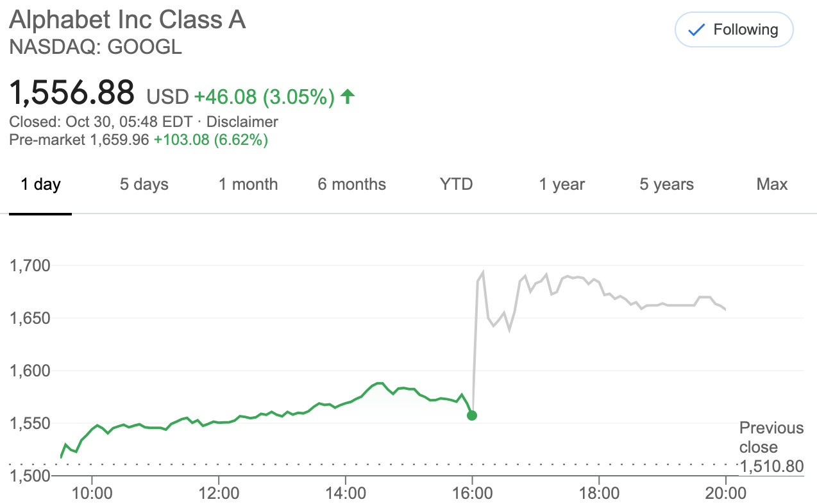Switch to the 5 days tab

pos(144,185)
